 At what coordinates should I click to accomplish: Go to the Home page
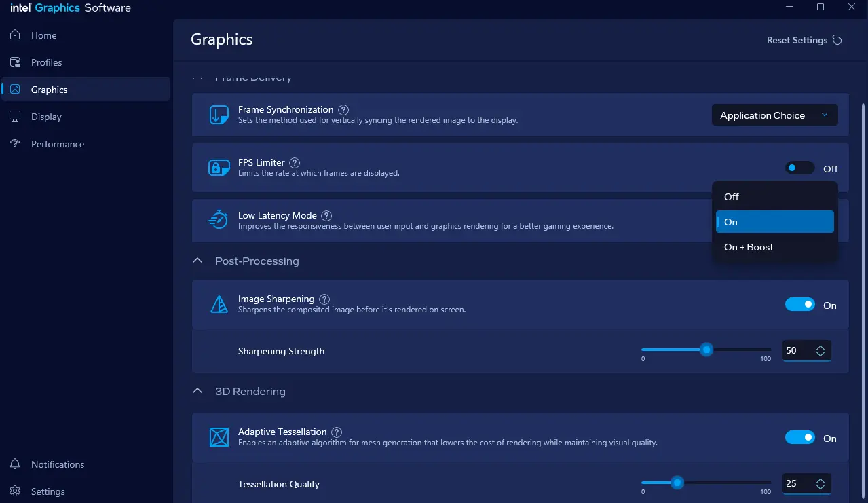coord(86,35)
